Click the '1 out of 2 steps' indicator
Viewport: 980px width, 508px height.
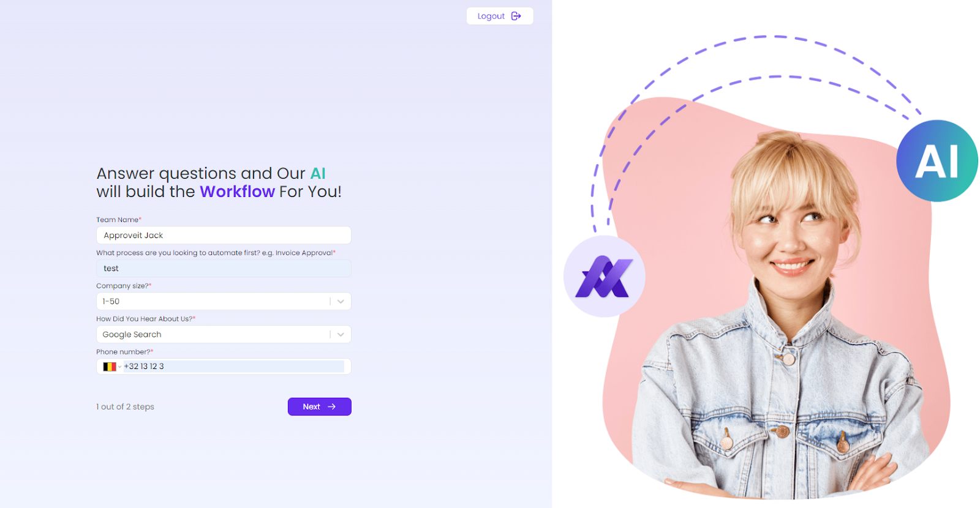click(x=125, y=406)
